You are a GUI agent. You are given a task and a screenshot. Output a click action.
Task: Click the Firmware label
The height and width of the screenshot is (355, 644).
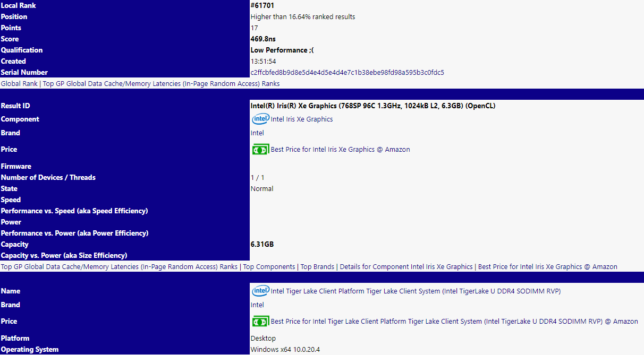[16, 166]
